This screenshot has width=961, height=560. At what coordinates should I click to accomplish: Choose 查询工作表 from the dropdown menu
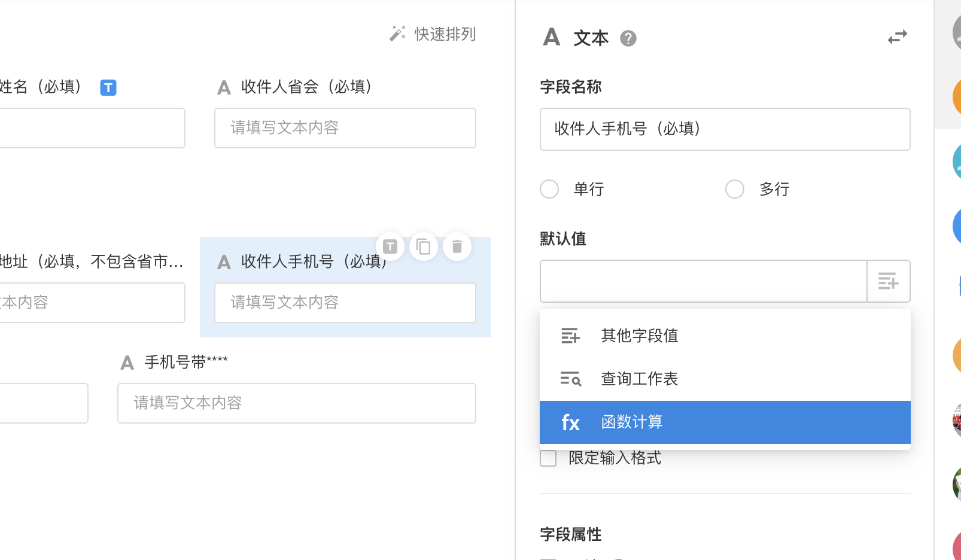[x=640, y=379]
